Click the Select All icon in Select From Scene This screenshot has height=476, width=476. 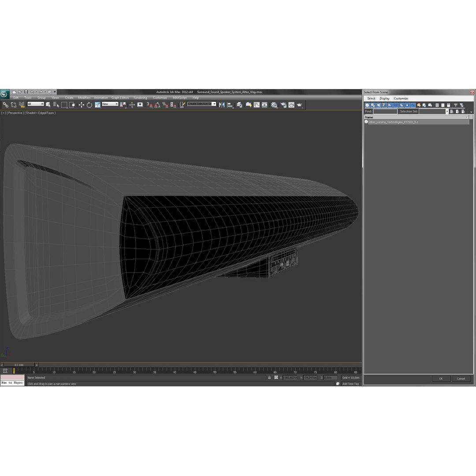437,105
